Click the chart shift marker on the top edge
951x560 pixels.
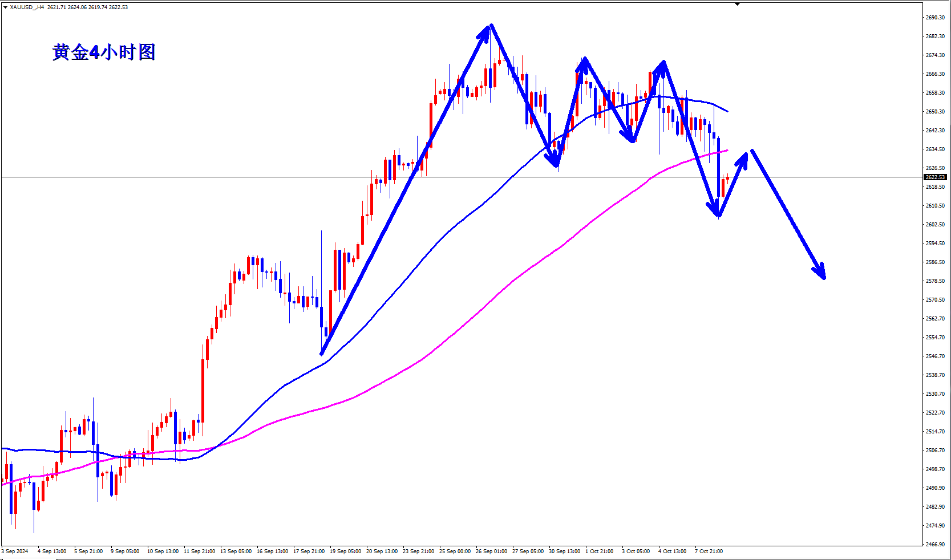[737, 4]
